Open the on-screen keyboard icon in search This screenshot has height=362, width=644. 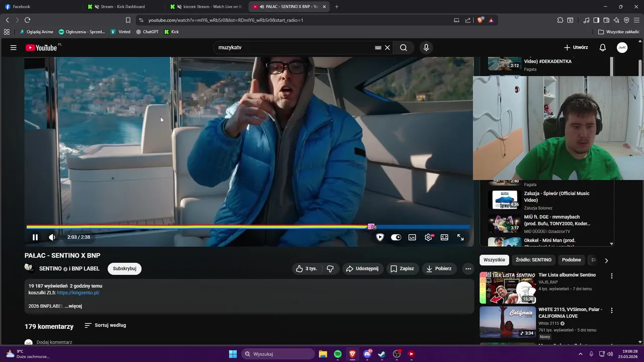(378, 48)
